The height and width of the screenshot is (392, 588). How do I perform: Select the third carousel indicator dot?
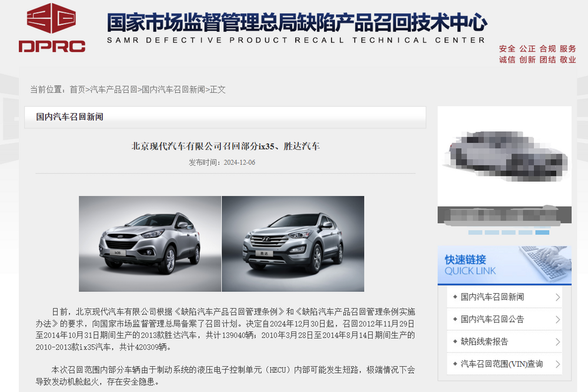pyautogui.click(x=509, y=232)
